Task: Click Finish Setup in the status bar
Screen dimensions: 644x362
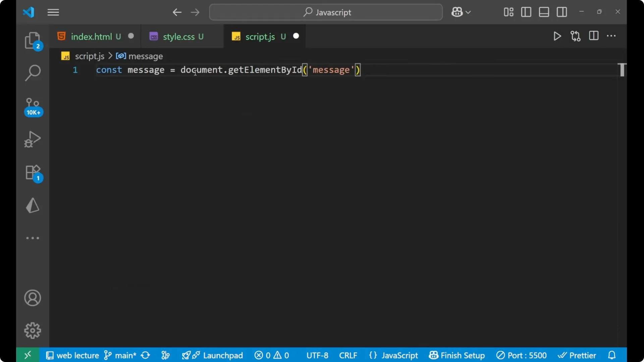Action: [457, 355]
